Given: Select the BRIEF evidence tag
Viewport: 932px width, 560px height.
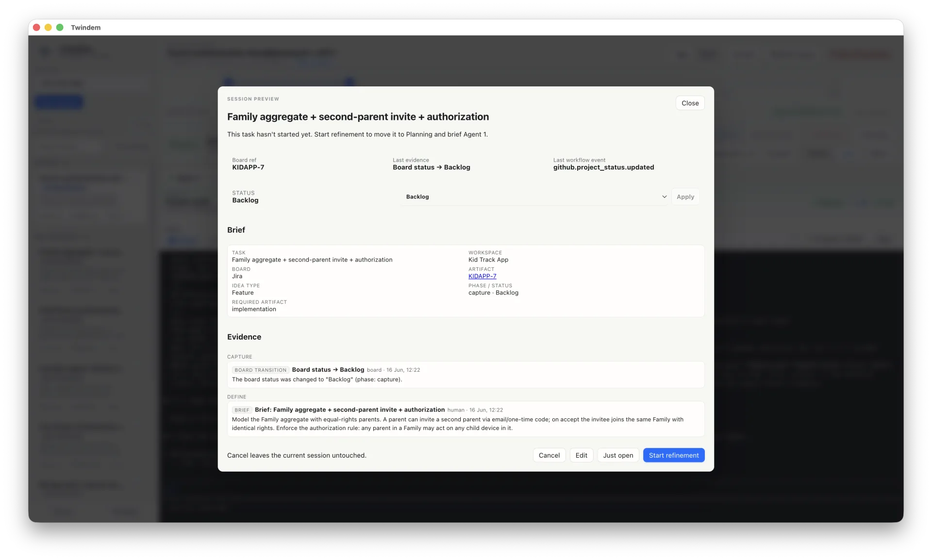Looking at the screenshot, I should [x=242, y=410].
